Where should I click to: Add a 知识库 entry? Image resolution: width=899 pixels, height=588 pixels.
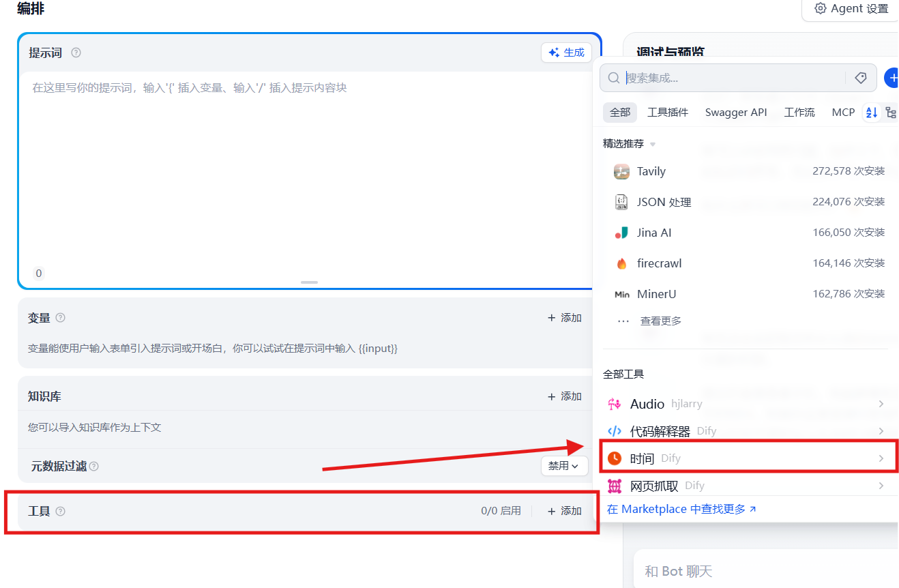[565, 396]
